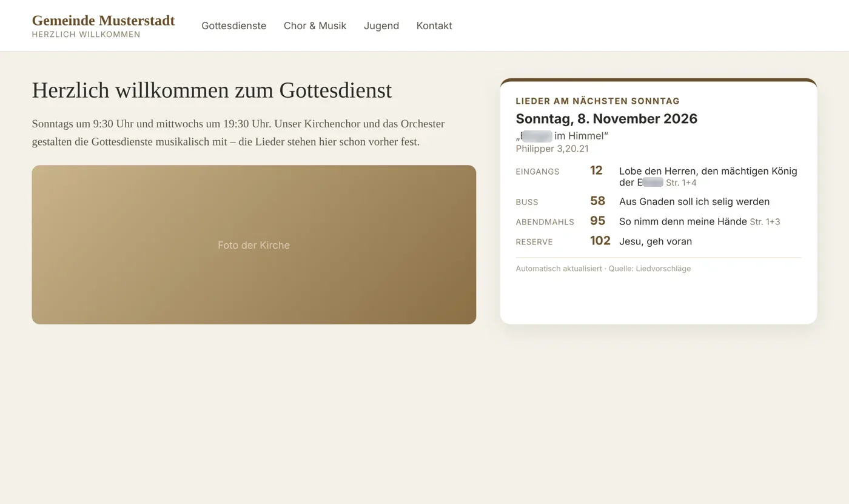Click the ABENDMAHLS row label
Image resolution: width=849 pixels, height=504 pixels.
coord(545,222)
